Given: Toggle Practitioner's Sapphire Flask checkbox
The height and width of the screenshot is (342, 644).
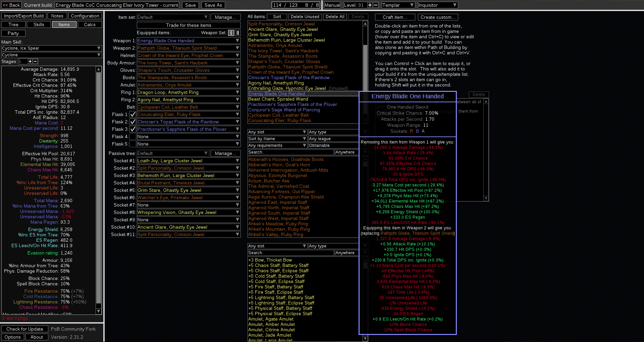Looking at the screenshot, I should (x=133, y=129).
